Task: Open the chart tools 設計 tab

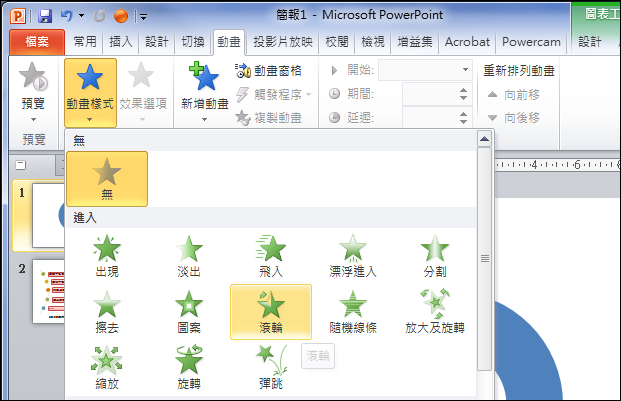Action: point(590,42)
